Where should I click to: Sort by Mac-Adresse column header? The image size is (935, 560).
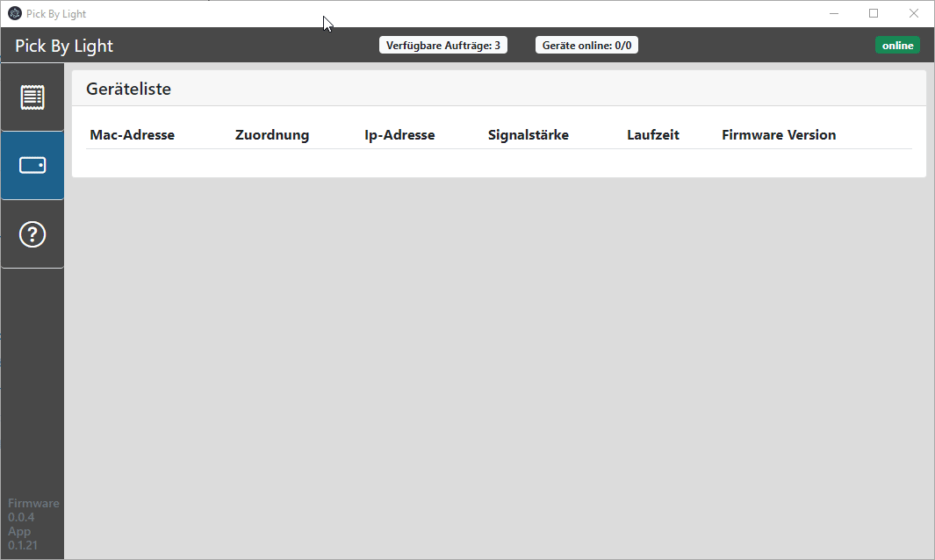(x=132, y=135)
